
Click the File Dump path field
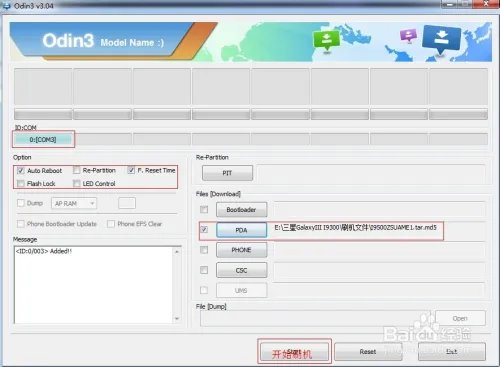[x=316, y=318]
